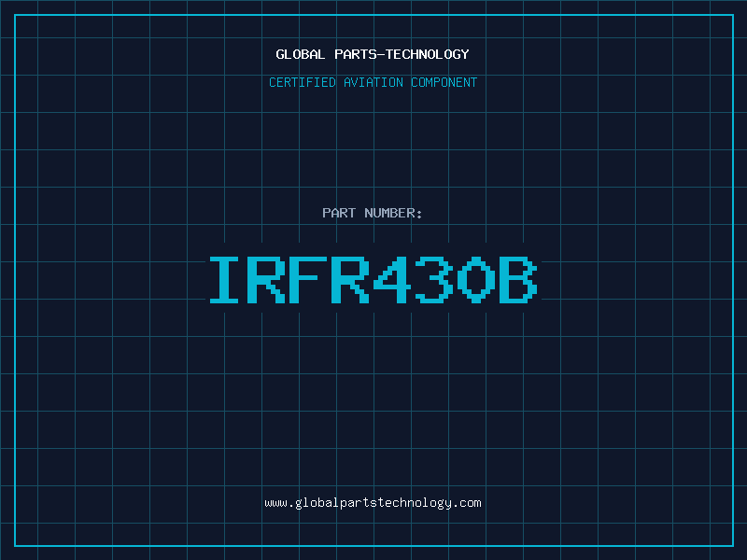Screen dimensions: 747x560
Task: Click the .com ending of the URL
Action: pos(467,503)
